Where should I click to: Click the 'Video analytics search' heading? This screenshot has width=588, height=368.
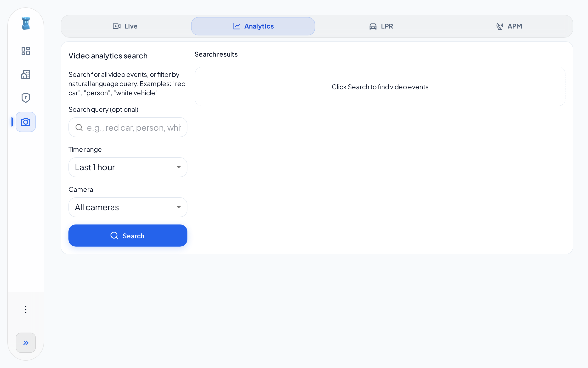[108, 56]
